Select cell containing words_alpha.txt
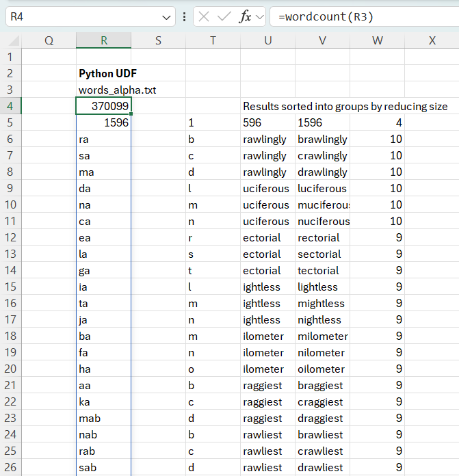 point(104,90)
